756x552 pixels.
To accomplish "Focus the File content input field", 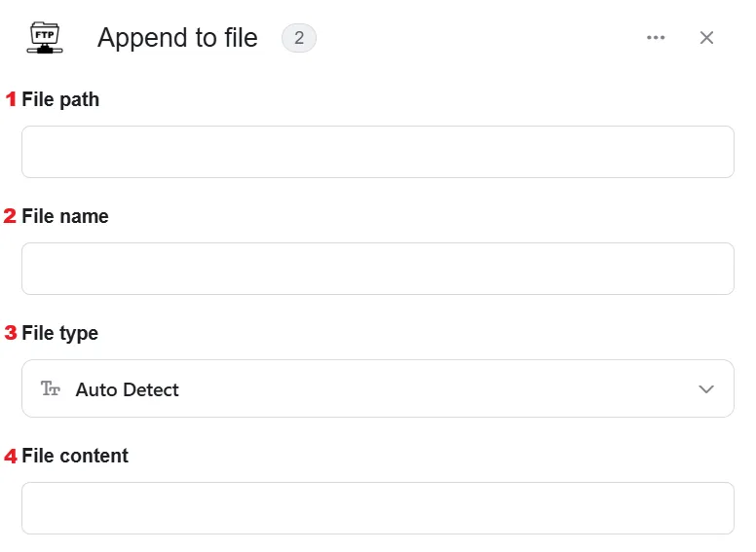I will click(x=378, y=508).
